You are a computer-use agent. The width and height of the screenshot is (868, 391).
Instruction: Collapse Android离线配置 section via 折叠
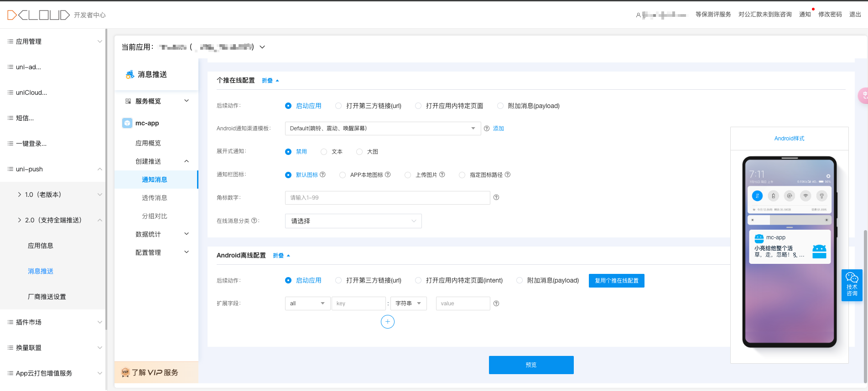point(281,256)
